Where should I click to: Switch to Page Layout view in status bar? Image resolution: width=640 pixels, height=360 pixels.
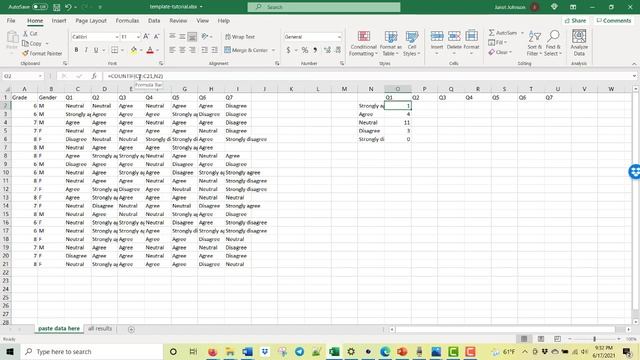541,339
